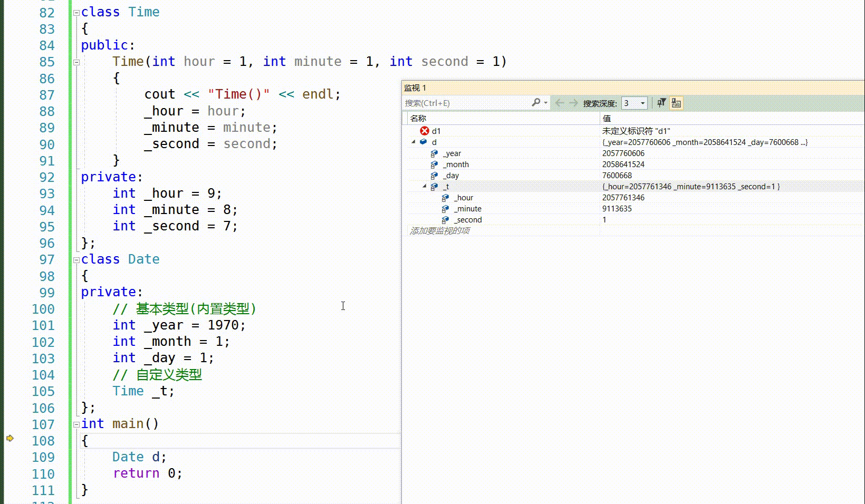This screenshot has width=865, height=504.
Task: Click the yellow current-statement arrow at line 108
Action: (x=10, y=438)
